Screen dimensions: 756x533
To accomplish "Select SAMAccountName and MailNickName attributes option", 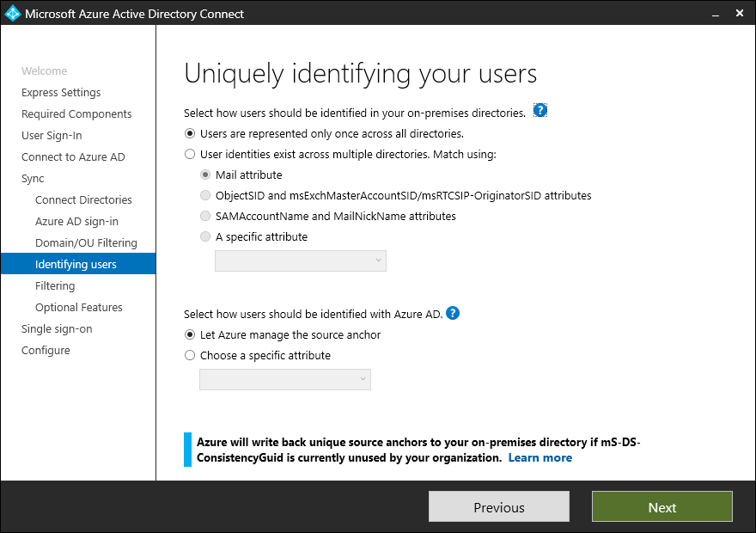I will point(205,217).
